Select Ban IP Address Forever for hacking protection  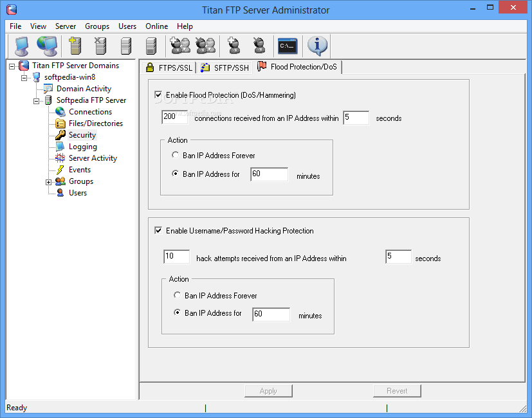coord(177,295)
